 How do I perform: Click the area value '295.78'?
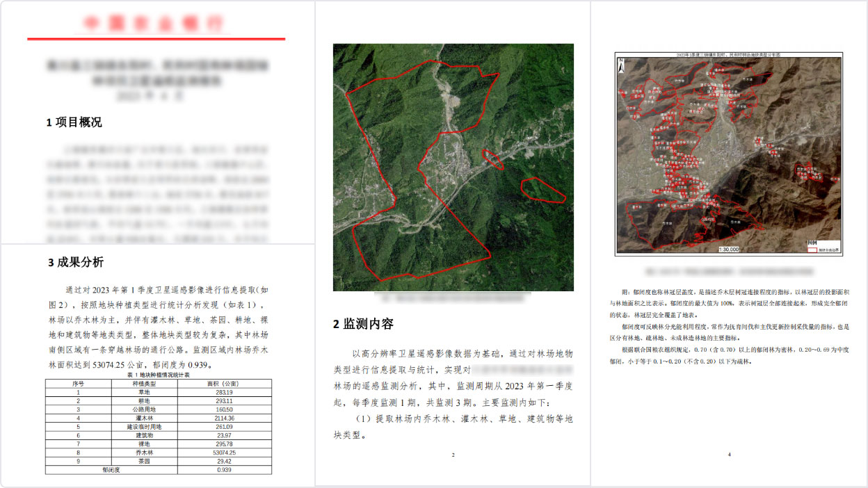225,444
